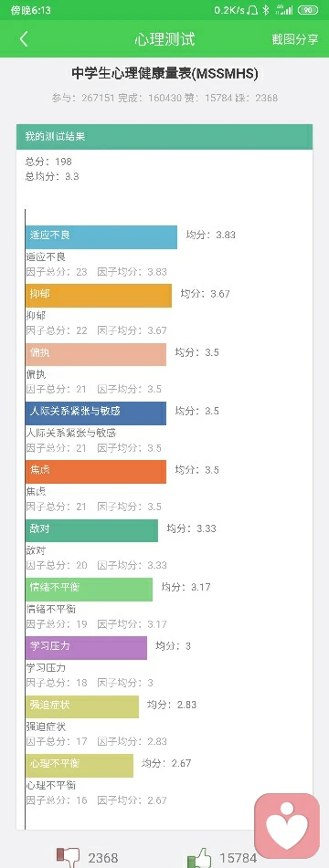Image resolution: width=329 pixels, height=868 pixels.
Task: Tap the Bluetooth icon in status bar
Action: pos(266,10)
